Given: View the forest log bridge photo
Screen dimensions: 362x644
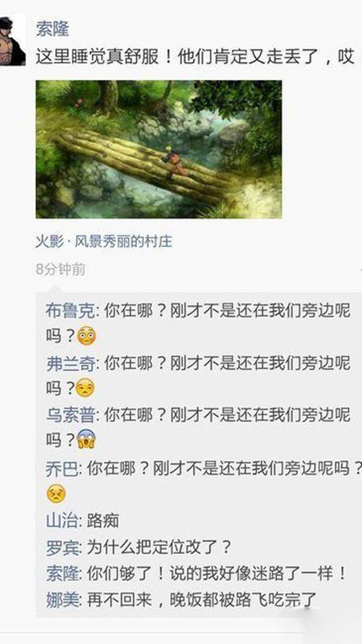Looking at the screenshot, I should (159, 149).
